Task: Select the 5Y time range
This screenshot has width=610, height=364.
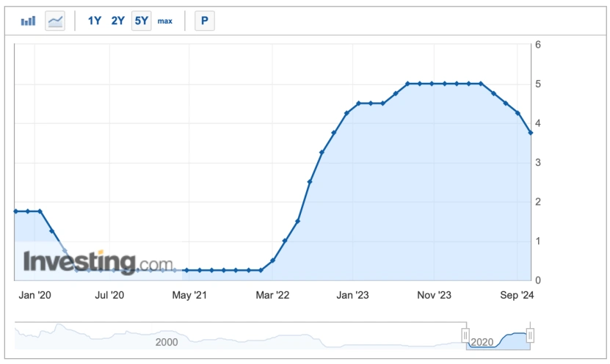Action: [x=141, y=21]
